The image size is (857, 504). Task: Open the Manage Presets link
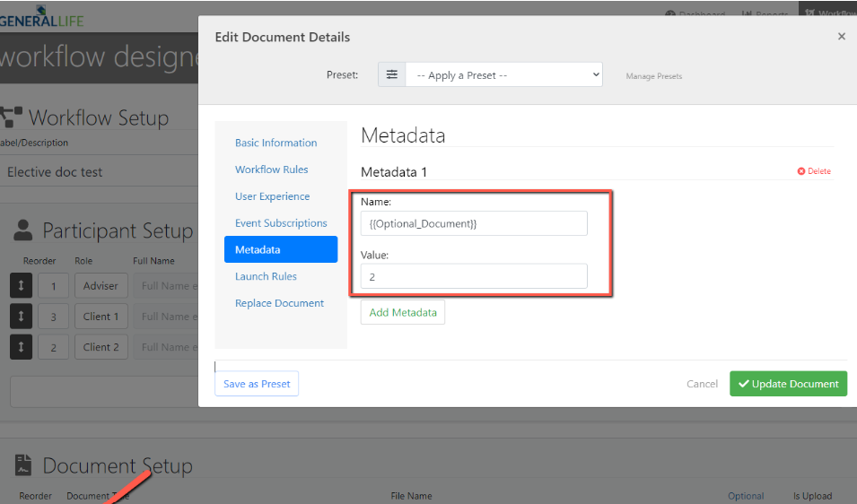[653, 76]
